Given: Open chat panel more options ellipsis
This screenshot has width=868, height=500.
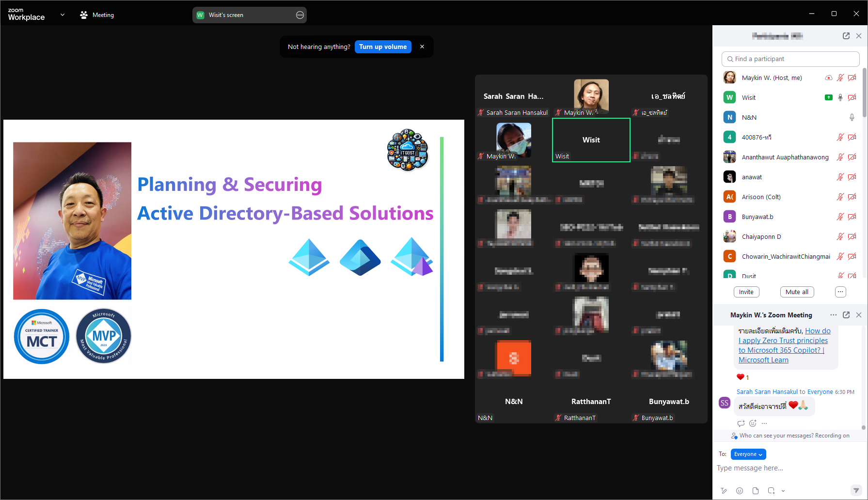Looking at the screenshot, I should point(833,315).
